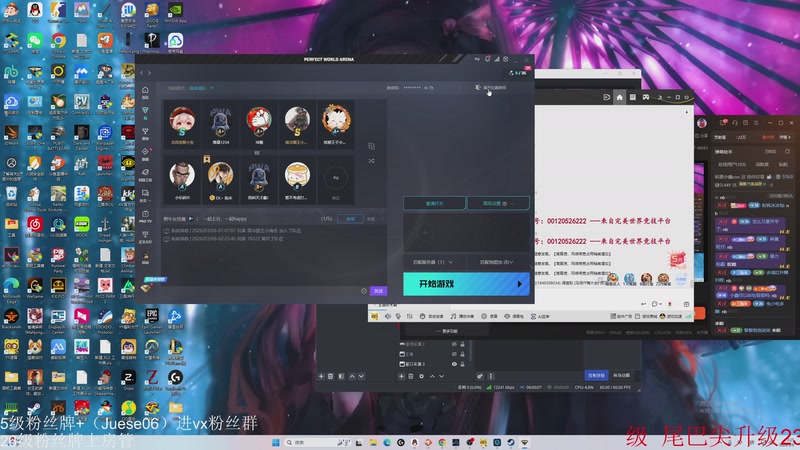The image size is (800, 450).
Task: Expand the 匹配服务器 (1) dropdown
Action: pyautogui.click(x=433, y=262)
